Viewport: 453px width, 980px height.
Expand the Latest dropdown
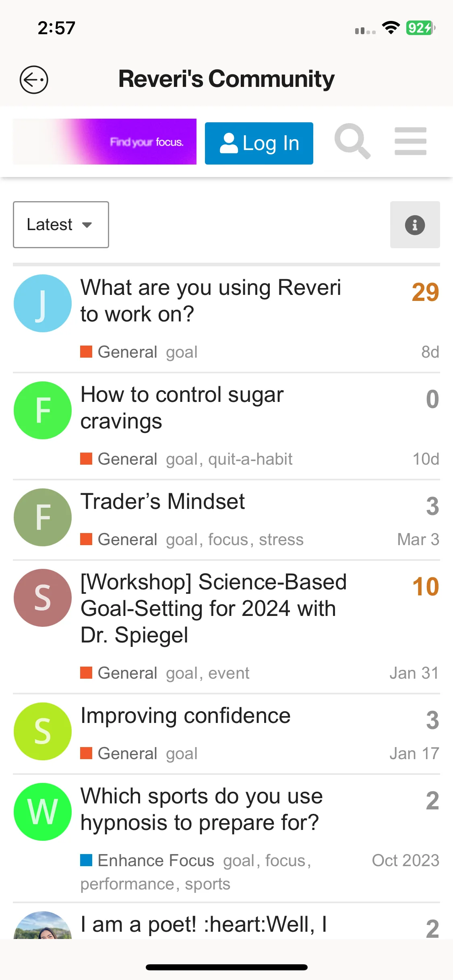(61, 225)
